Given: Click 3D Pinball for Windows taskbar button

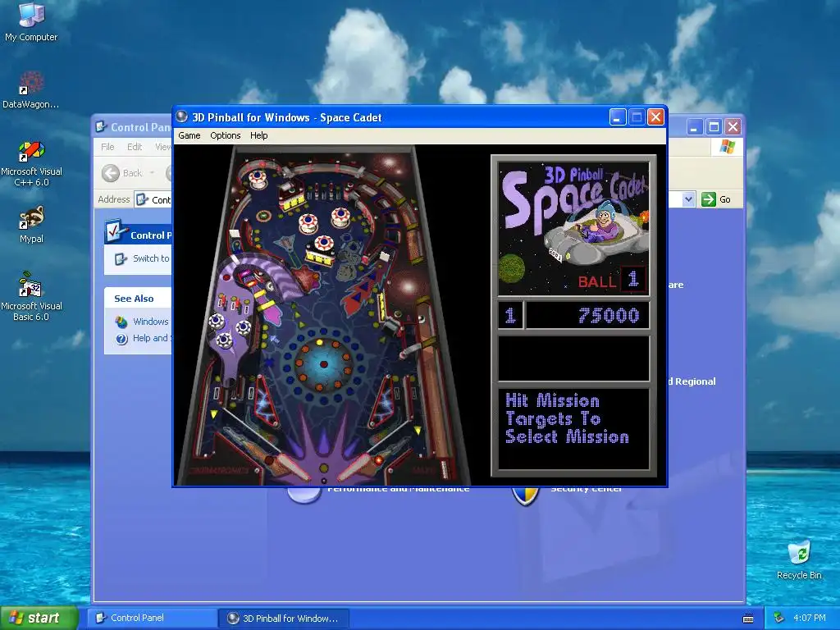Looking at the screenshot, I should (284, 618).
